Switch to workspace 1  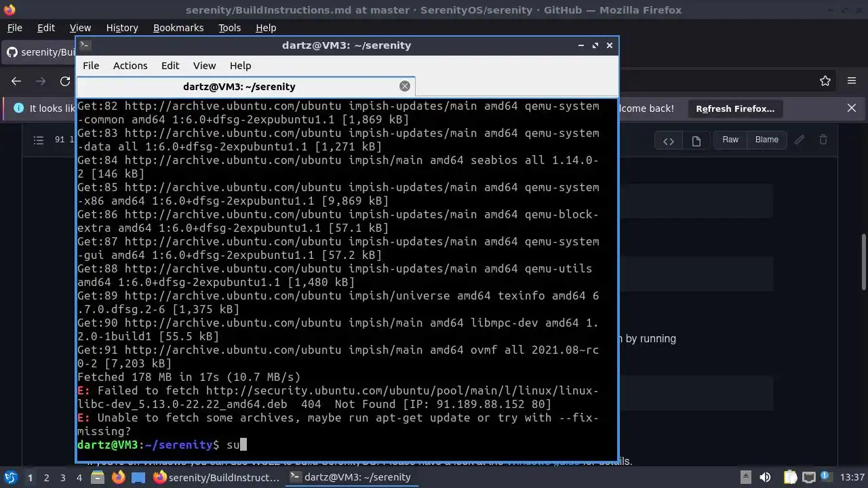pos(30,477)
